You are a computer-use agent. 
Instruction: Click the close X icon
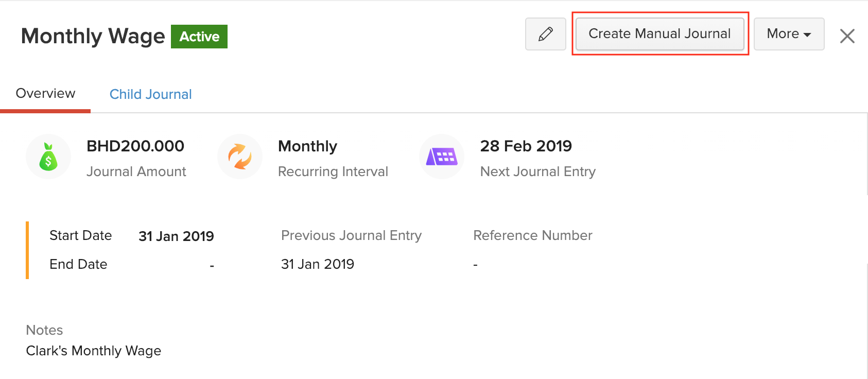pos(847,36)
